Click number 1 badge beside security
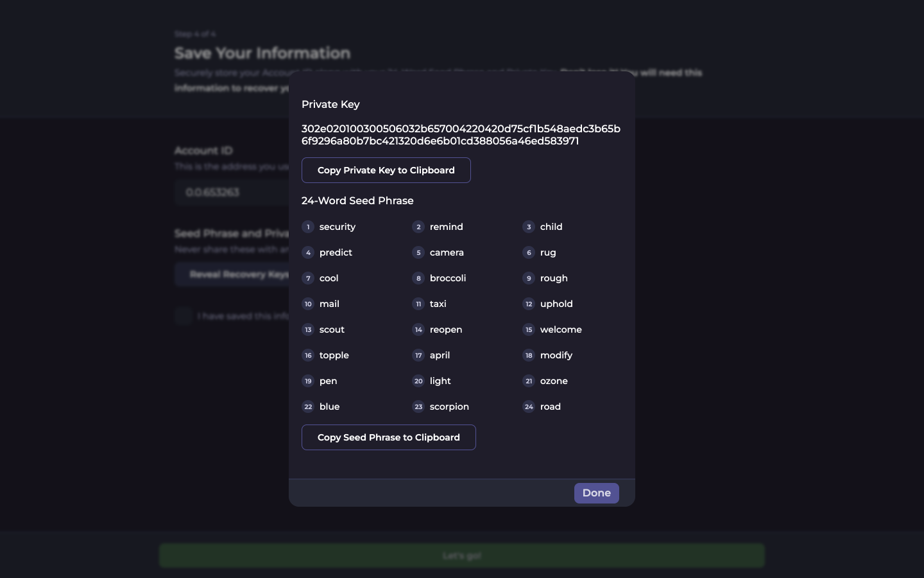 pyautogui.click(x=308, y=227)
